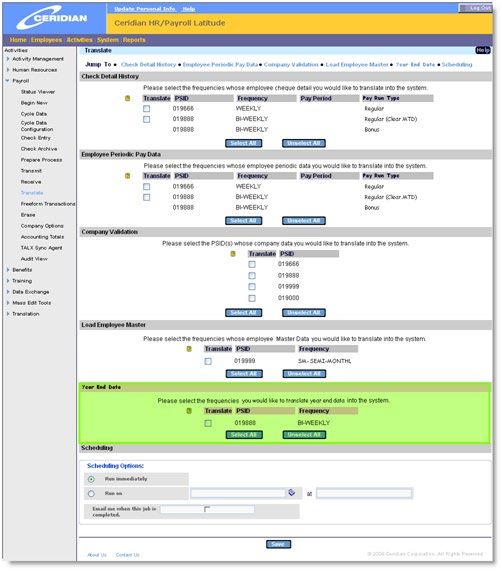Screen dimensions: 502x571
Task: Check PSID 019888 in Company Validation
Action: point(252,275)
